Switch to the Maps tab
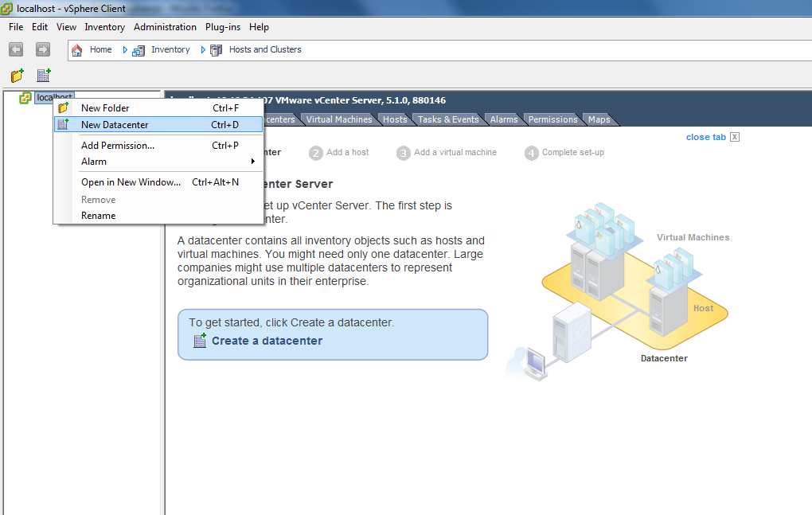 599,119
